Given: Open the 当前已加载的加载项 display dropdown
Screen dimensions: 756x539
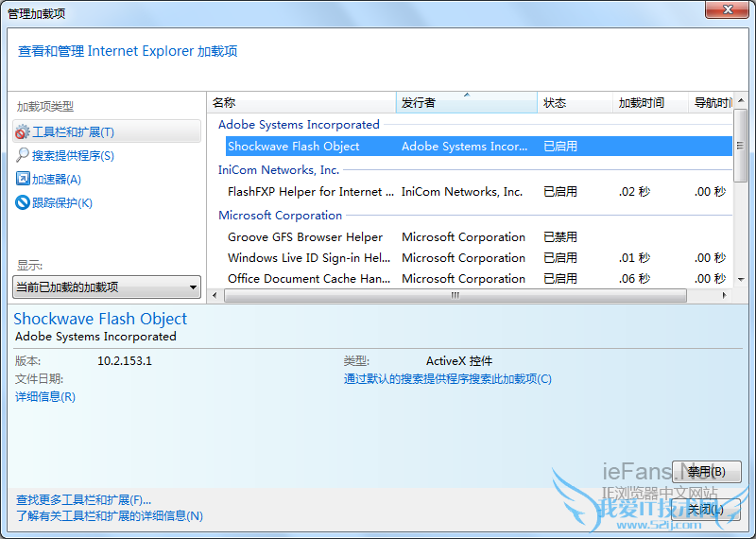Looking at the screenshot, I should click(107, 287).
